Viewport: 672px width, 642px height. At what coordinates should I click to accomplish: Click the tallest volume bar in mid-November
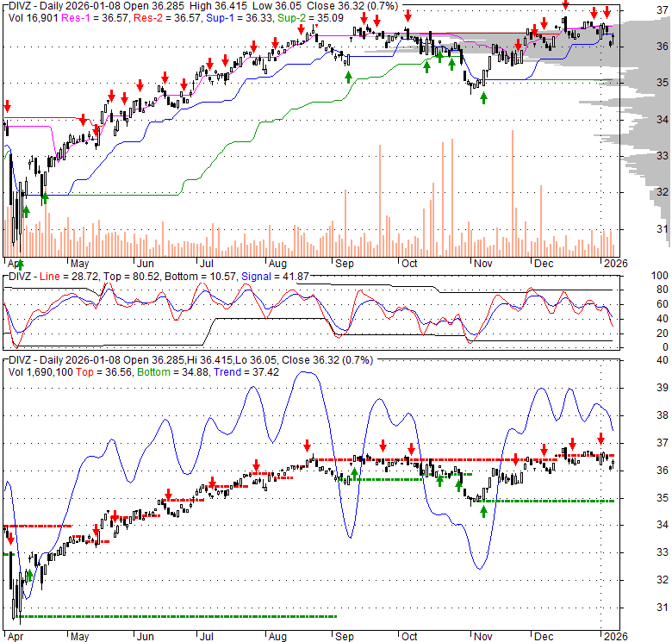[513, 193]
